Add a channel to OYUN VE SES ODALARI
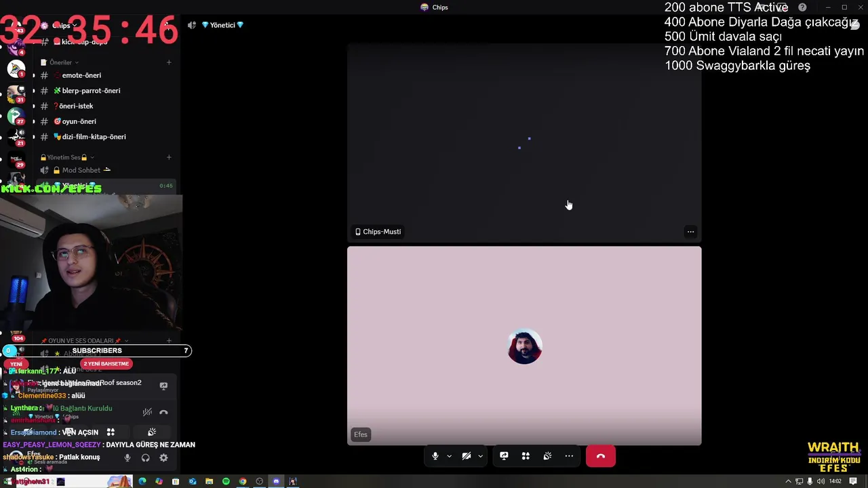The height and width of the screenshot is (488, 868). (169, 341)
